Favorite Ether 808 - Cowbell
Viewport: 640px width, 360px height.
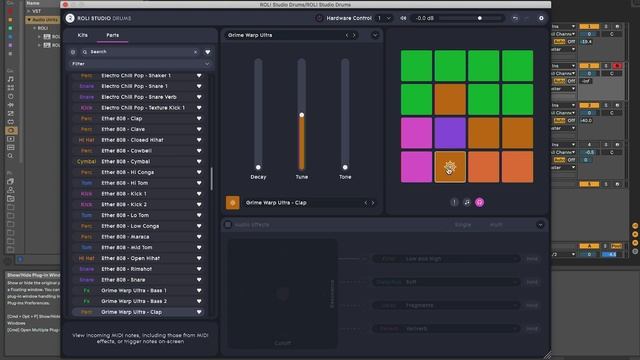click(199, 151)
